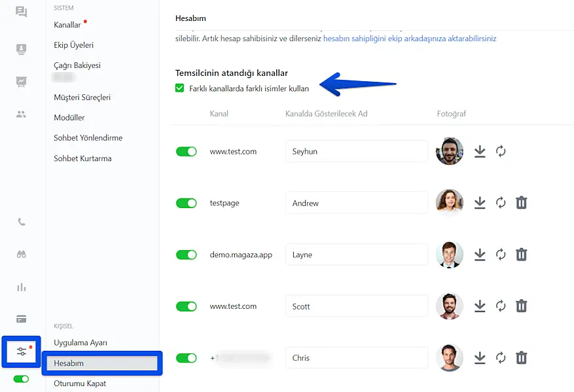Viewport: 574px width, 392px height.
Task: Click the phone calls icon in sidebar
Action: coord(22,222)
